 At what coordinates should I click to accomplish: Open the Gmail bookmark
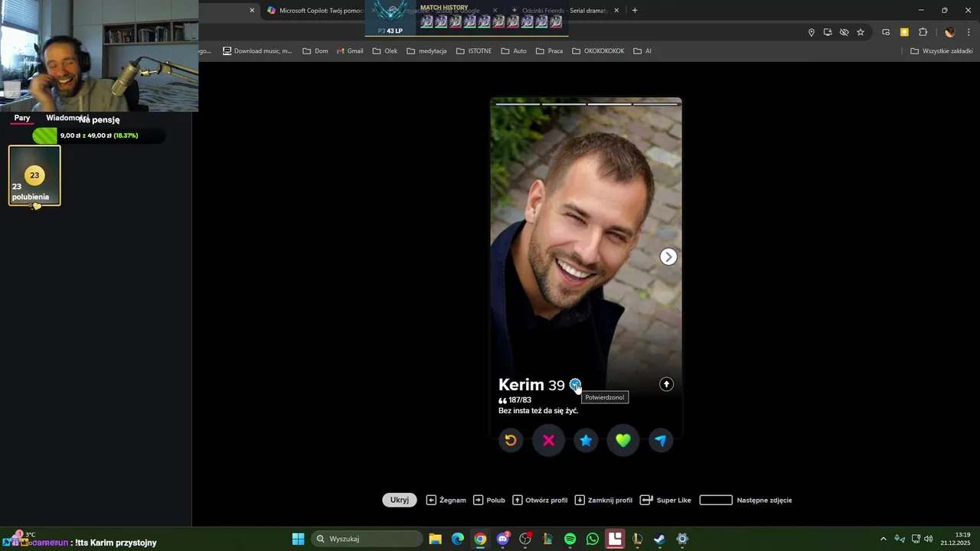[x=350, y=51]
